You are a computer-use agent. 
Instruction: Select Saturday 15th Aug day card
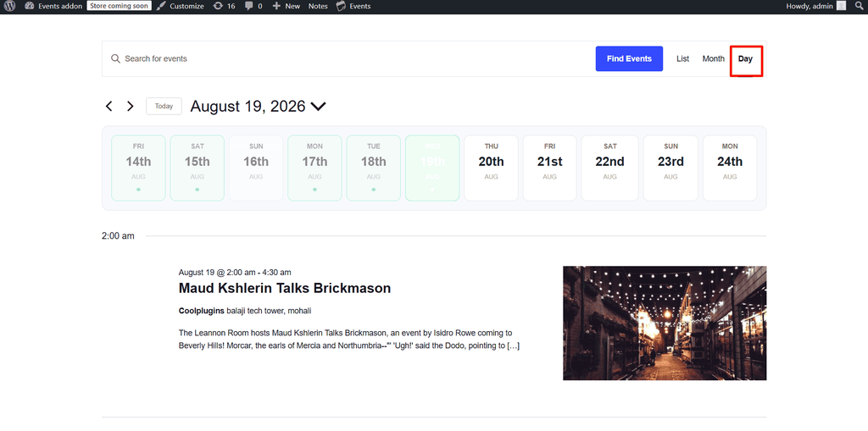197,168
